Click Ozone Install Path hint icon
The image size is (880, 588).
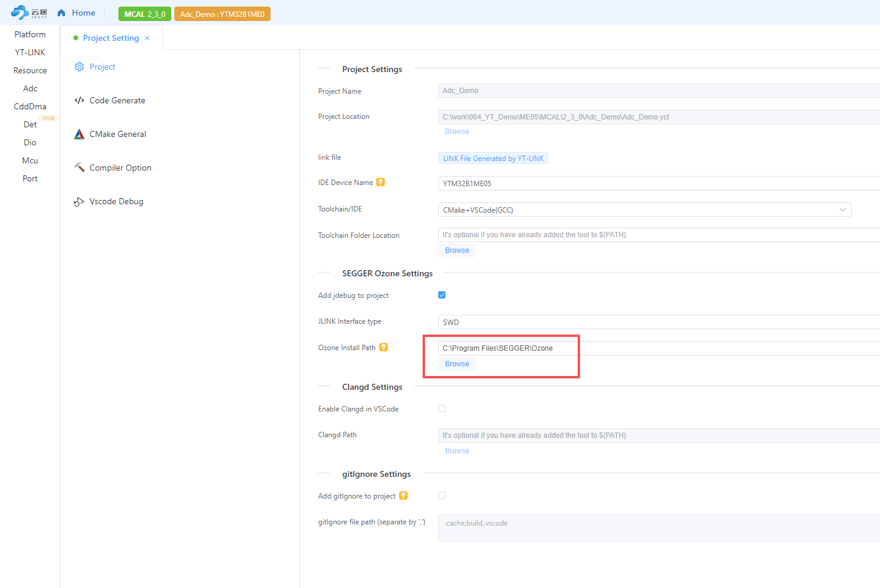pyautogui.click(x=383, y=347)
